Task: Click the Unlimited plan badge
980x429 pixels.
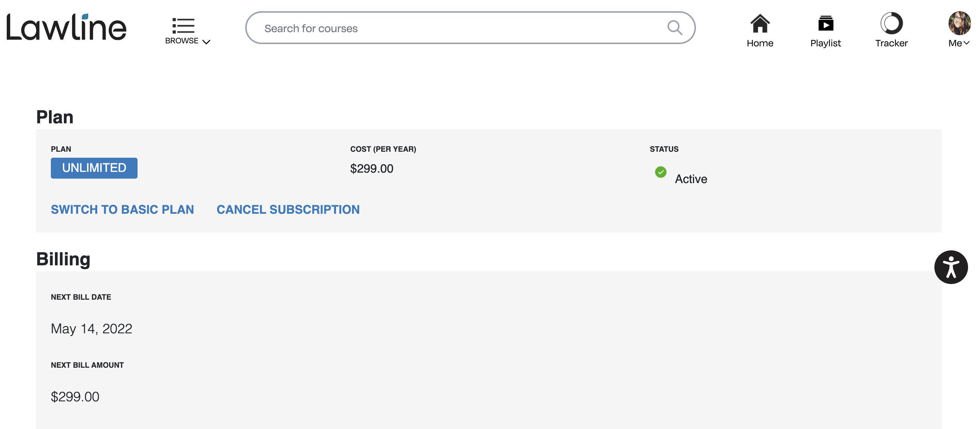Action: pos(94,168)
